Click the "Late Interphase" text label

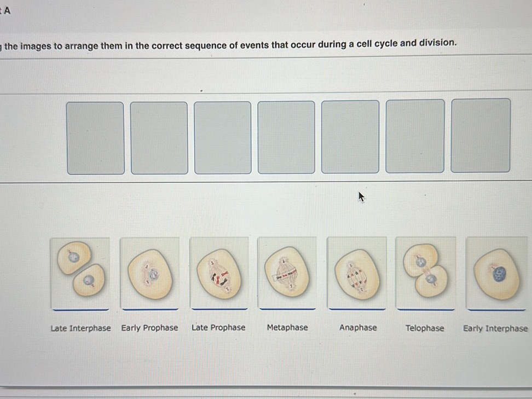80,328
